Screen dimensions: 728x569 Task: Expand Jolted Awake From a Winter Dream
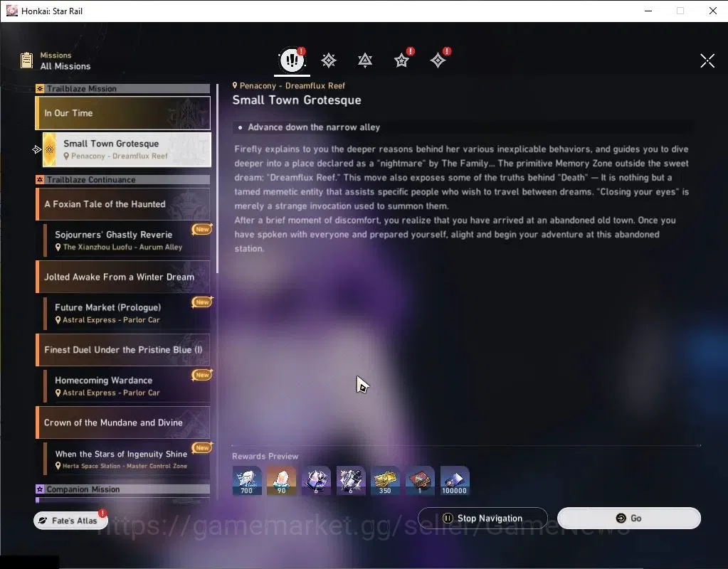click(123, 277)
